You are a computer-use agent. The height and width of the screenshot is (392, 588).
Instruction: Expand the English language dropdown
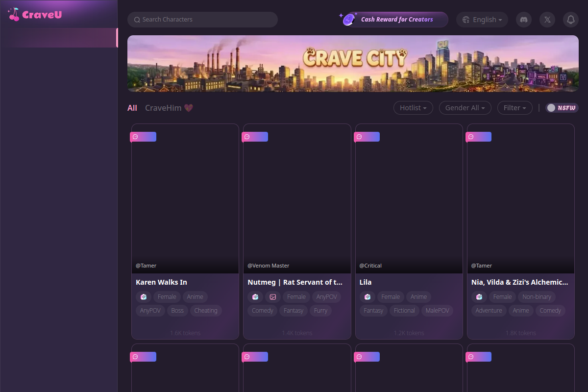tap(482, 20)
